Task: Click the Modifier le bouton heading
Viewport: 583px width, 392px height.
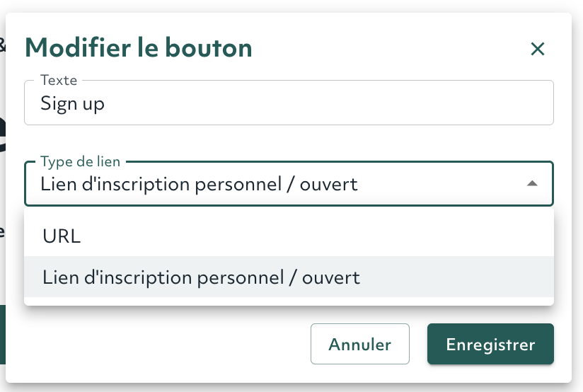Action: pyautogui.click(x=139, y=48)
